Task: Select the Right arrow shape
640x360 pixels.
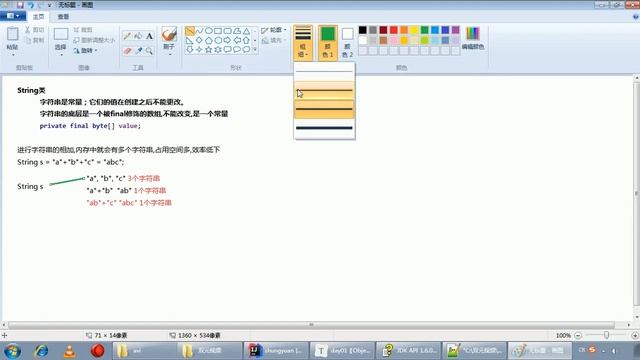Action: click(x=227, y=40)
